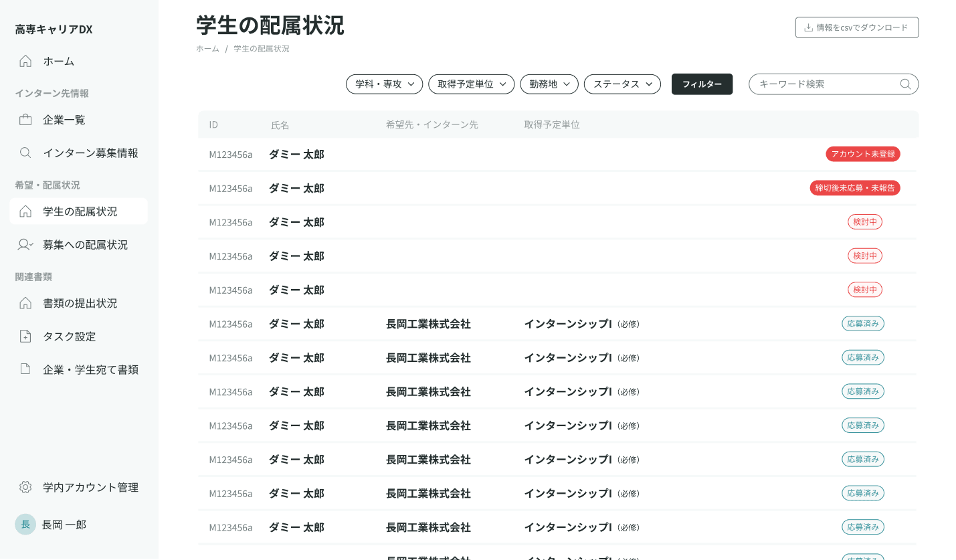
Task: Open the 勤務地 dropdown
Action: [549, 84]
